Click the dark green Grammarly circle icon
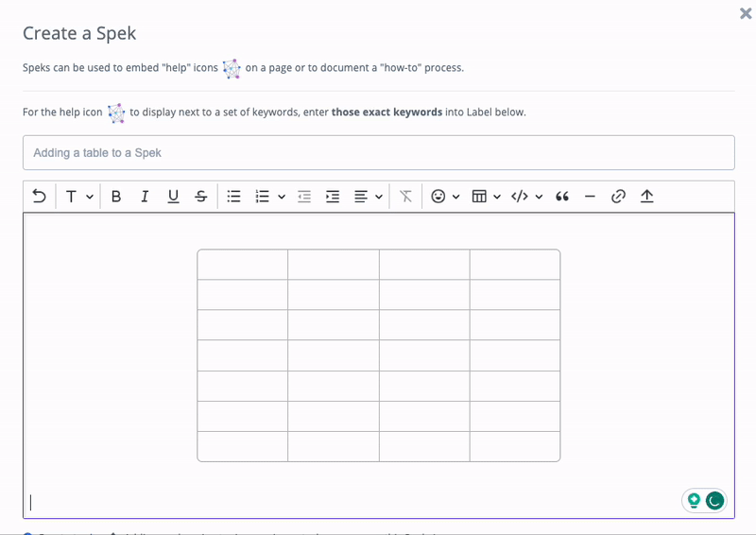Viewport: 756px width, 535px height. coord(714,501)
